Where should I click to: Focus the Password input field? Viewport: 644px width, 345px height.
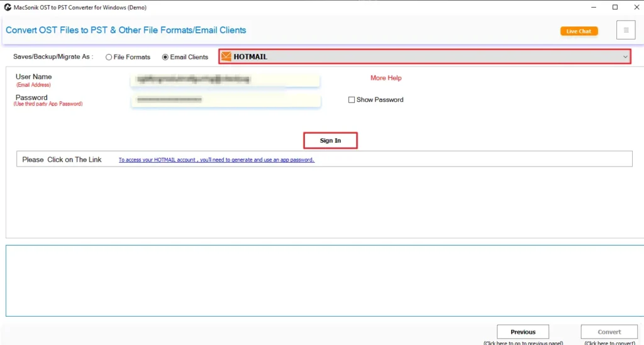(226, 100)
